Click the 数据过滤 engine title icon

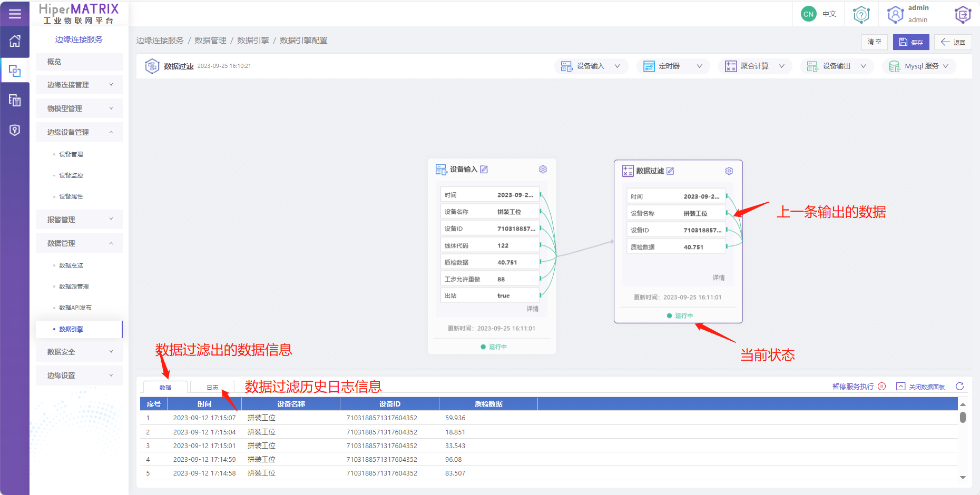[152, 66]
